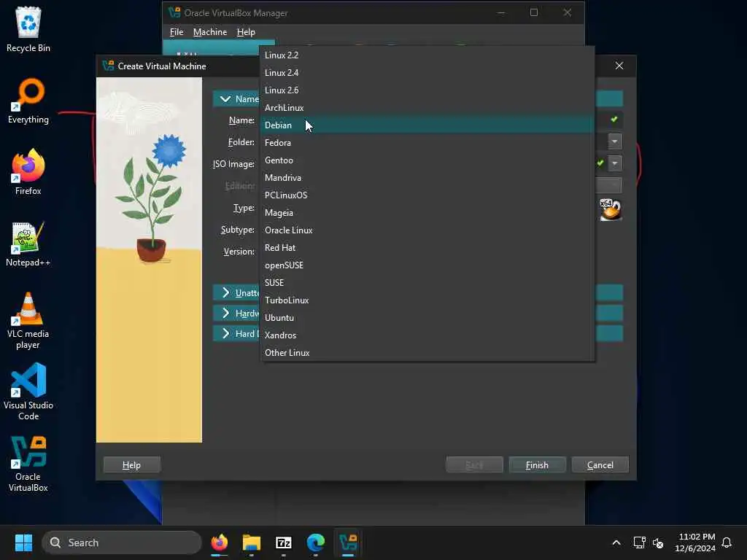
Task: Choose ArchLinux in the dropdown list
Action: 426,108
